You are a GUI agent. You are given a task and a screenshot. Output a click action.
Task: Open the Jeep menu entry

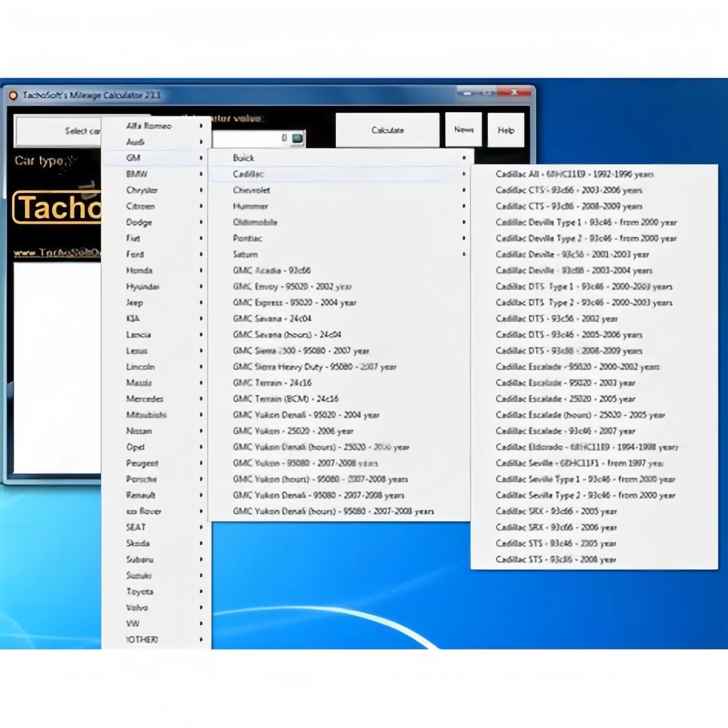coord(156,303)
